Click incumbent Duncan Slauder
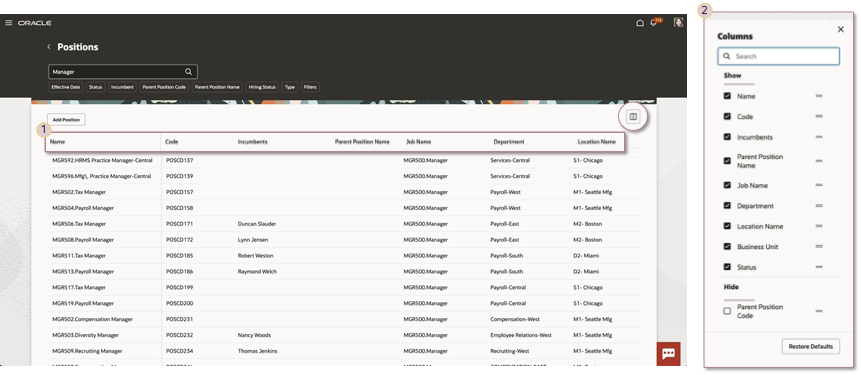Screen dimensions: 861x375 pyautogui.click(x=256, y=224)
